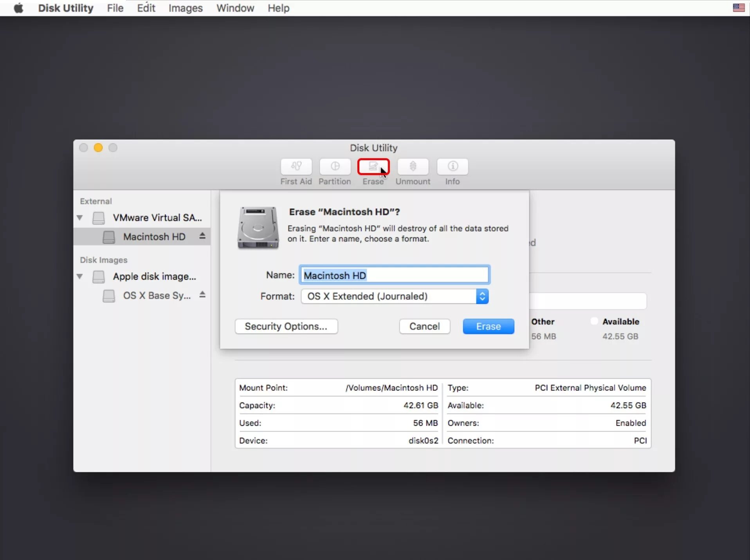This screenshot has height=560, width=750.
Task: Click the Name field containing Macintosh HD
Action: pyautogui.click(x=395, y=275)
